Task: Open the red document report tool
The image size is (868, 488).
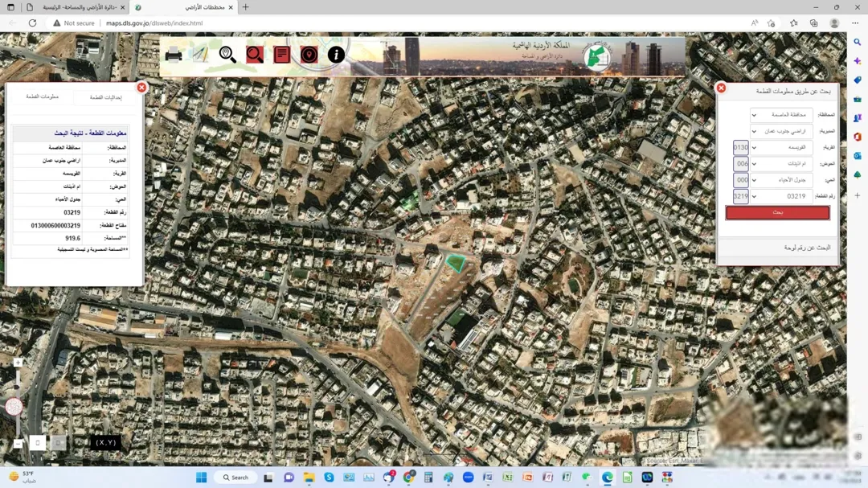Action: [282, 55]
